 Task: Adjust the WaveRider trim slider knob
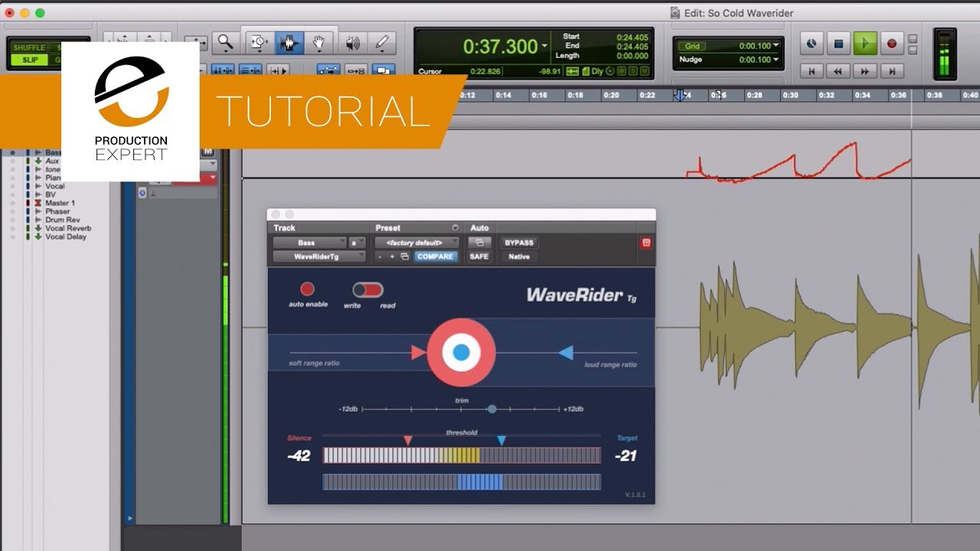pos(492,409)
